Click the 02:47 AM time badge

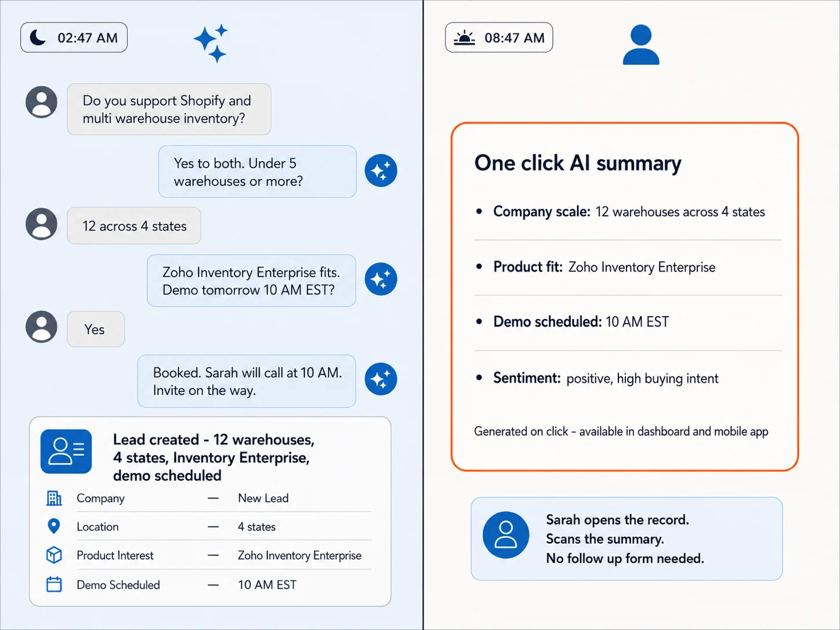[74, 38]
